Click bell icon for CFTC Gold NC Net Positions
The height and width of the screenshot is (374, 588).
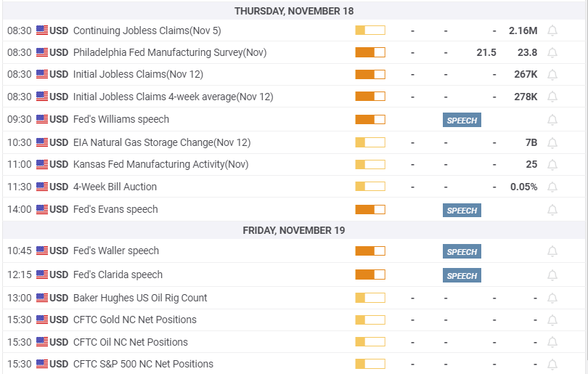click(552, 320)
